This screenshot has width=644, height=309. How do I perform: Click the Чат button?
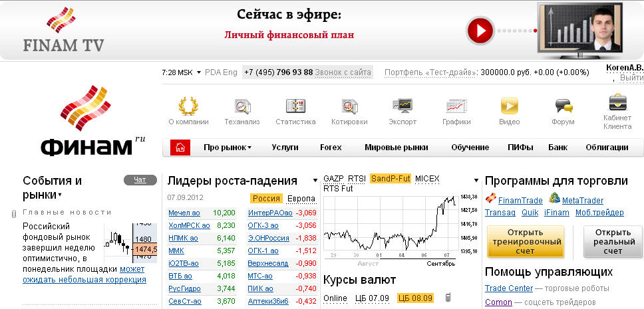point(140,180)
